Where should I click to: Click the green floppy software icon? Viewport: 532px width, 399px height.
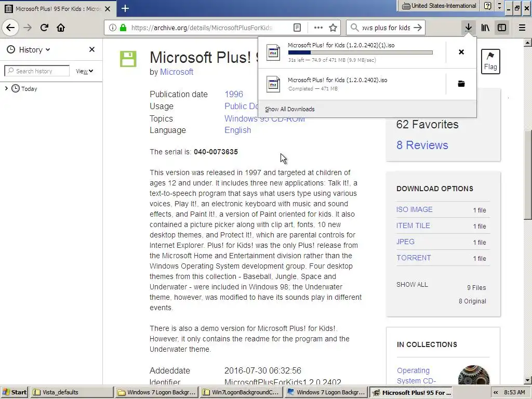tap(128, 59)
